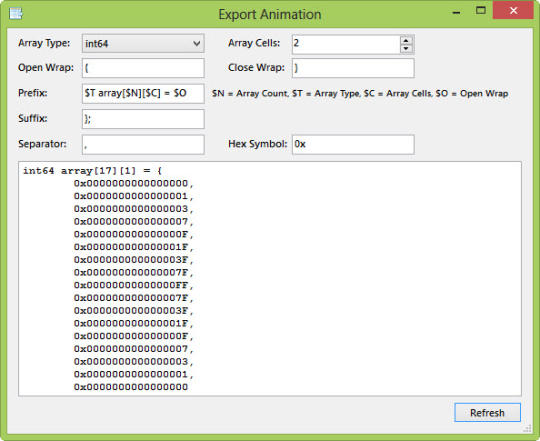This screenshot has height=441, width=540.
Task: Maximize the Export Animation window
Action: pyautogui.click(x=481, y=11)
